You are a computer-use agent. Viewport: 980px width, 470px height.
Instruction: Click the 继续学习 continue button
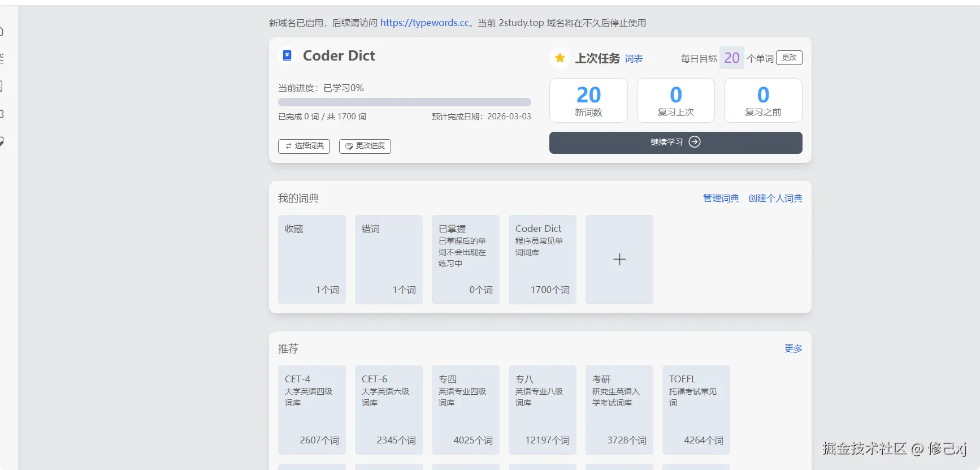click(675, 143)
